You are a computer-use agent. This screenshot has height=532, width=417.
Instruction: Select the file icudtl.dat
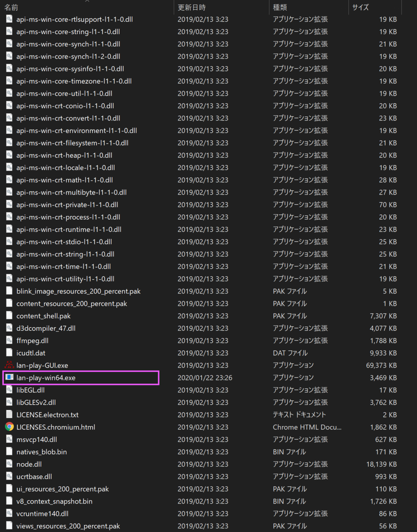(31, 353)
